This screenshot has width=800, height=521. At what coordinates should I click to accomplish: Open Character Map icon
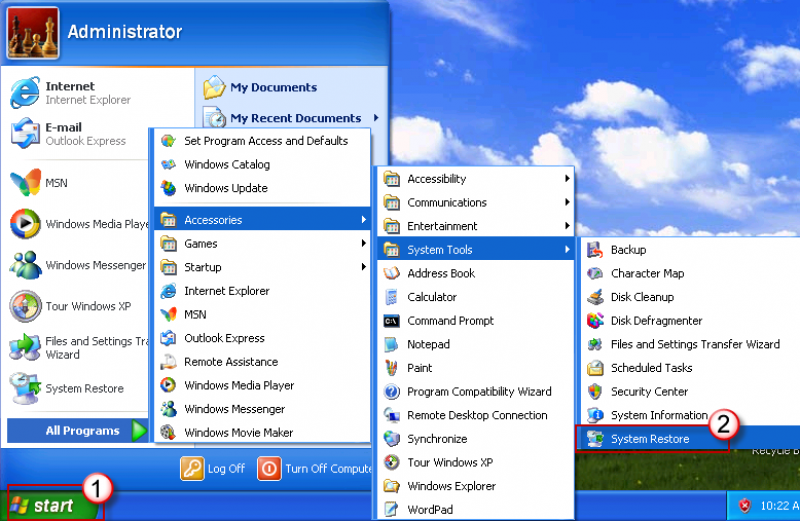(595, 274)
